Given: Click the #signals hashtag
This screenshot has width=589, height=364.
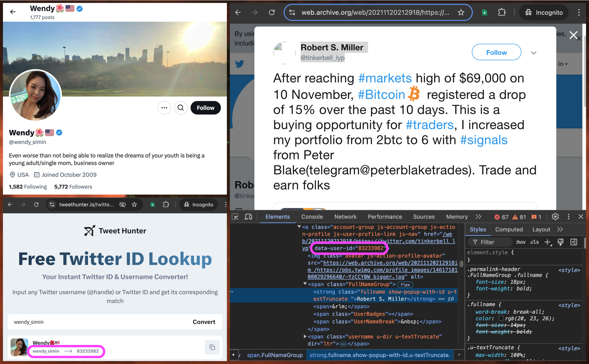Looking at the screenshot, I should [484, 140].
